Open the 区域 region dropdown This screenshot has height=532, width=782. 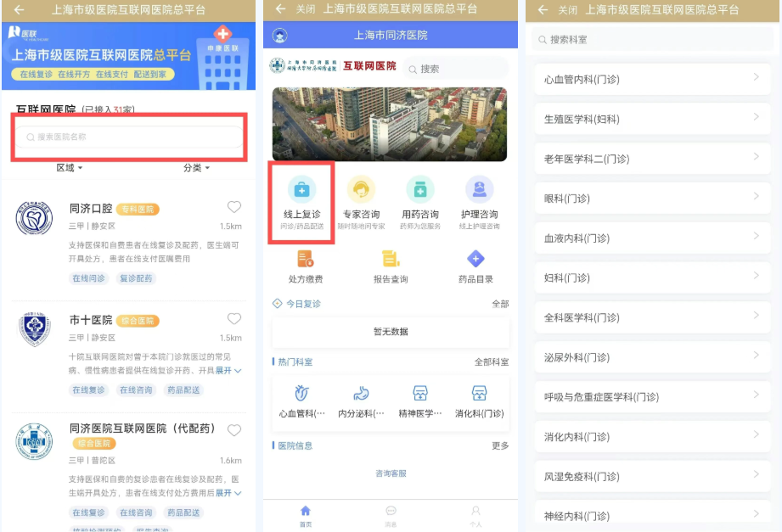70,168
